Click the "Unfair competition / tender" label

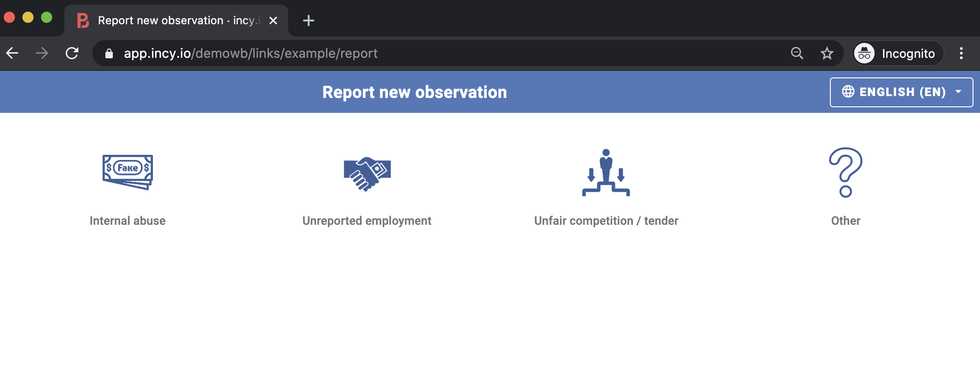[x=606, y=221]
